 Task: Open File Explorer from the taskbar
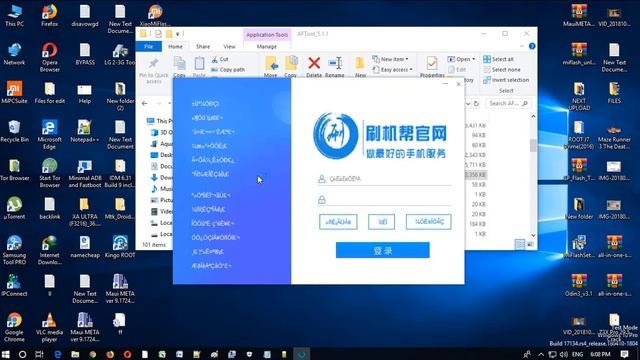click(75, 354)
